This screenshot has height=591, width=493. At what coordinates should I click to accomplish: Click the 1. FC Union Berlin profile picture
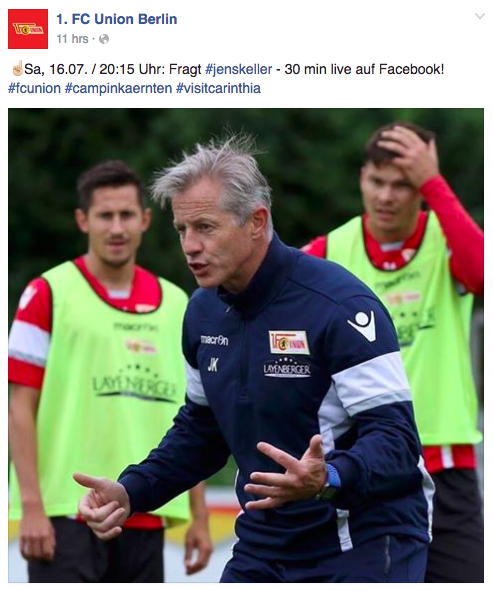tap(28, 29)
